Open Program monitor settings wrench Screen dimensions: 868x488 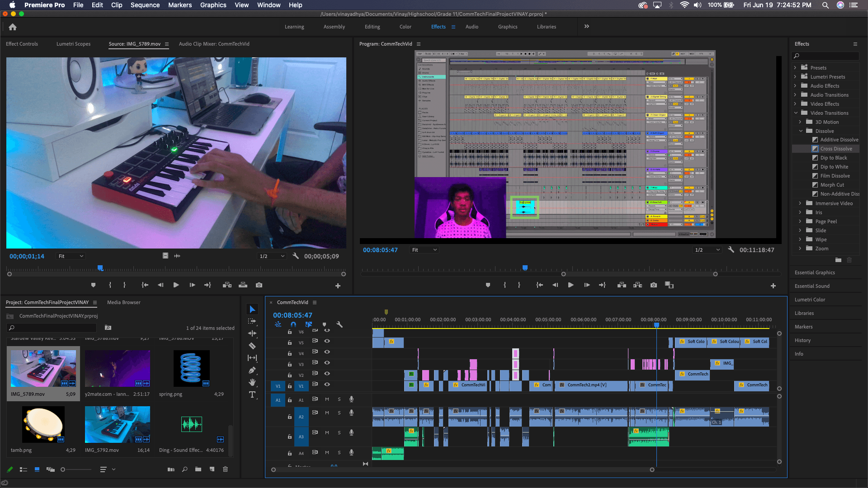(731, 250)
